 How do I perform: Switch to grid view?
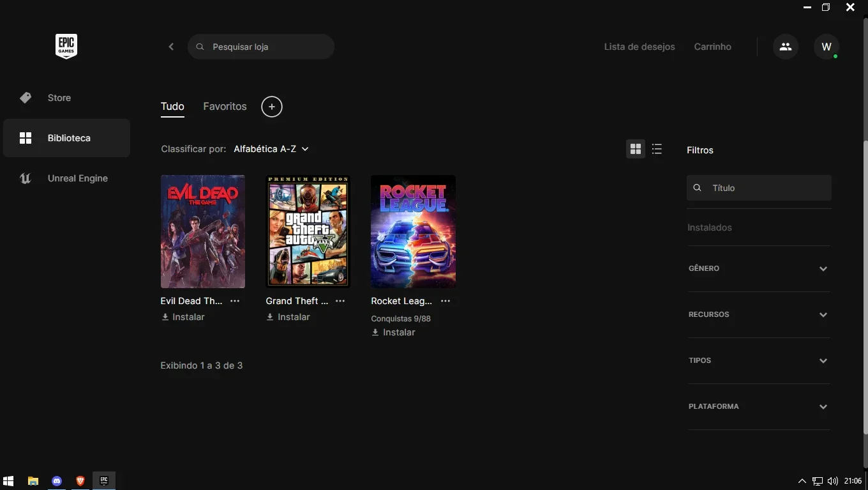[x=636, y=149]
